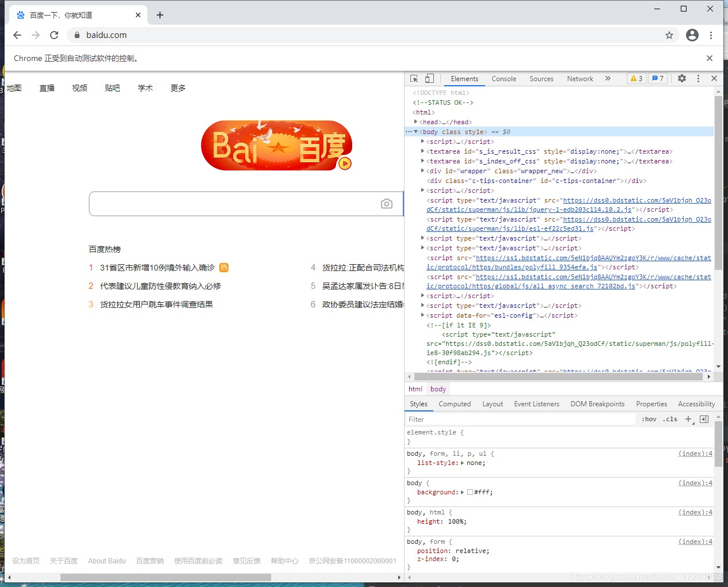The height and width of the screenshot is (587, 728).
Task: Open DevTools settings gear
Action: tap(681, 78)
